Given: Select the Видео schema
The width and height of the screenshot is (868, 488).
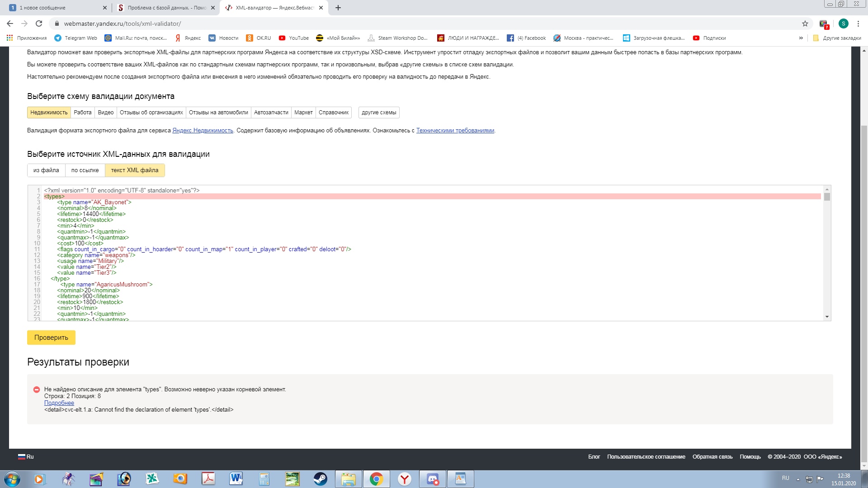Looking at the screenshot, I should pos(106,113).
